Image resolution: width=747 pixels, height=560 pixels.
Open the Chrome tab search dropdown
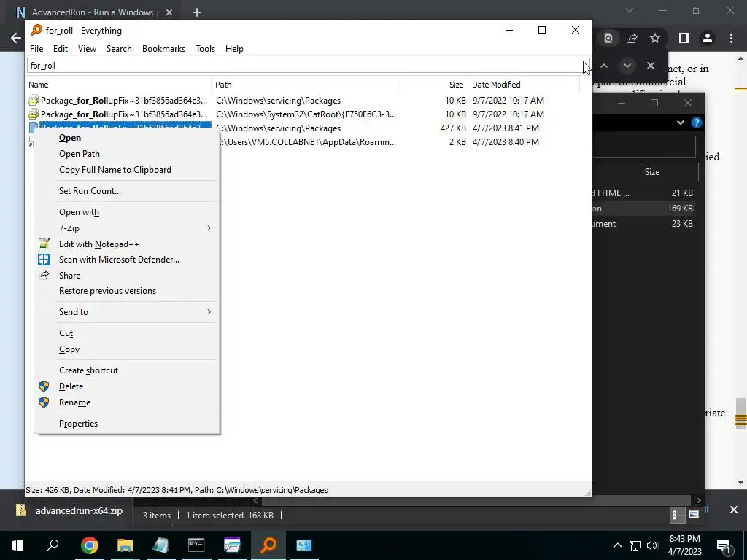click(630, 10)
